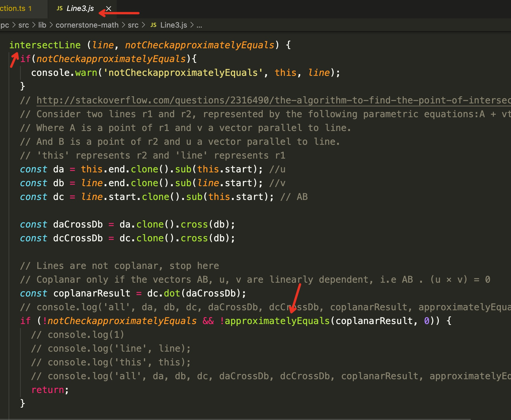Open the cornerstone-math breadcrumb dropdown

87,25
